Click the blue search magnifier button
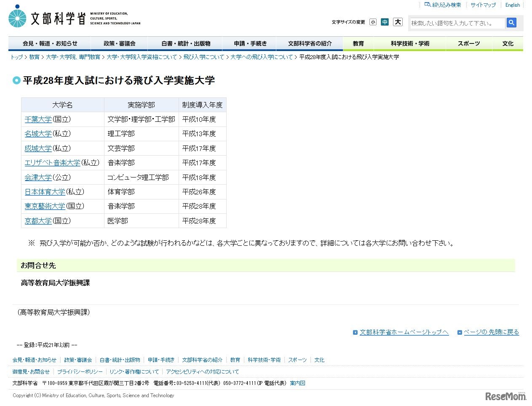Screen dimensions: 532x406 click(511, 23)
